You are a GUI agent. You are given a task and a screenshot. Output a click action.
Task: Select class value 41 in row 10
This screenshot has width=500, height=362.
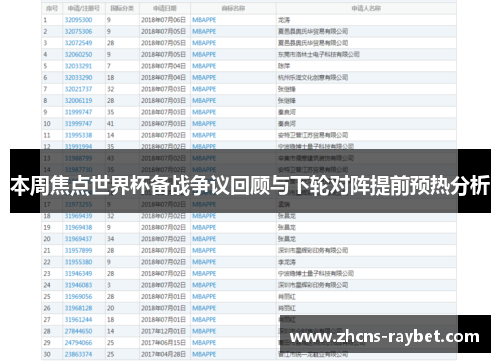pyautogui.click(x=110, y=124)
